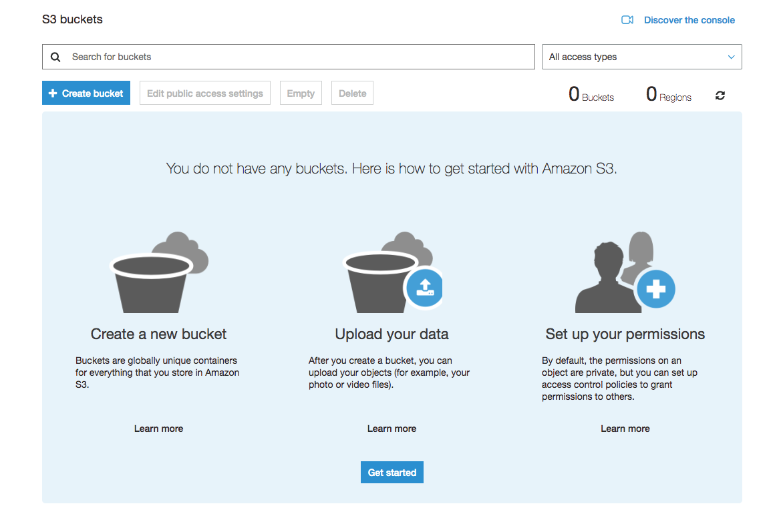Click the refresh buckets icon
Image resolution: width=775 pixels, height=532 pixels.
pyautogui.click(x=720, y=95)
